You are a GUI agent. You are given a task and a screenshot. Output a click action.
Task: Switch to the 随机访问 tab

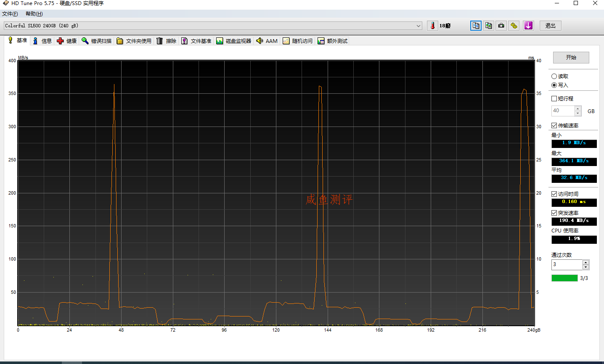point(298,41)
